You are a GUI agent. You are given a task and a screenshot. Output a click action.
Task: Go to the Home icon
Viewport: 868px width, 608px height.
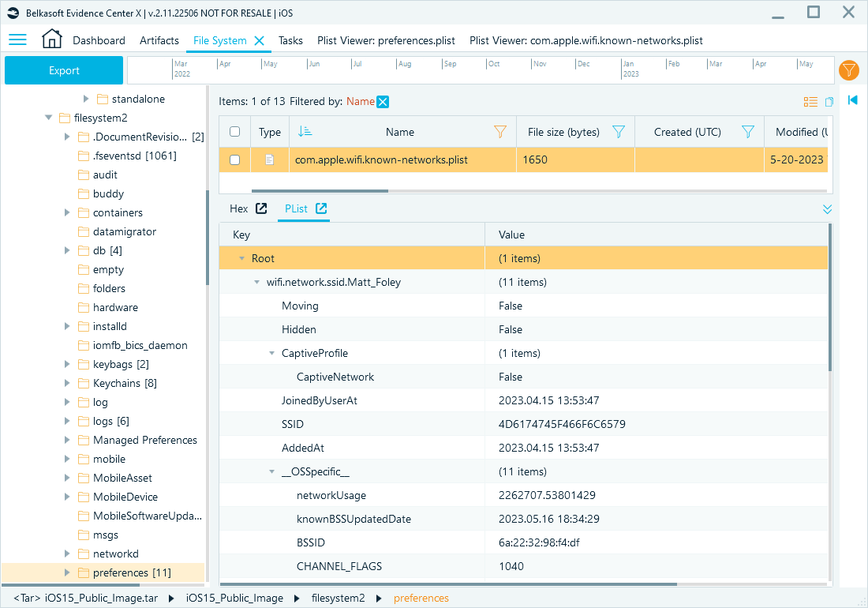(x=52, y=39)
